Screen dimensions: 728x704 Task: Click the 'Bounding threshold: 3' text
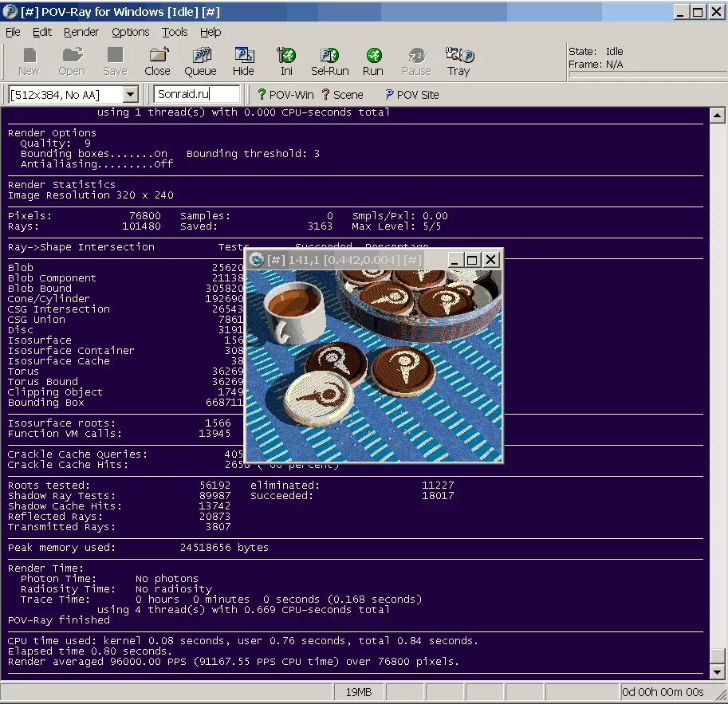coord(253,154)
